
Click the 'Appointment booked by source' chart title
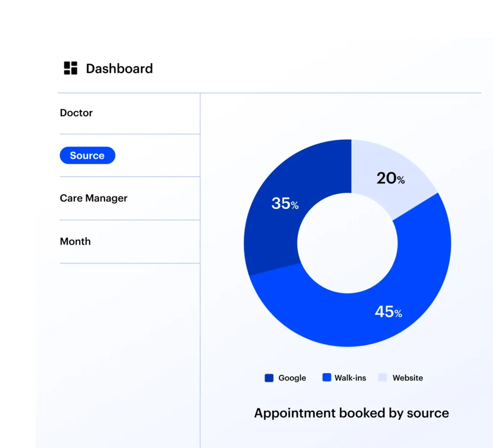(x=351, y=413)
